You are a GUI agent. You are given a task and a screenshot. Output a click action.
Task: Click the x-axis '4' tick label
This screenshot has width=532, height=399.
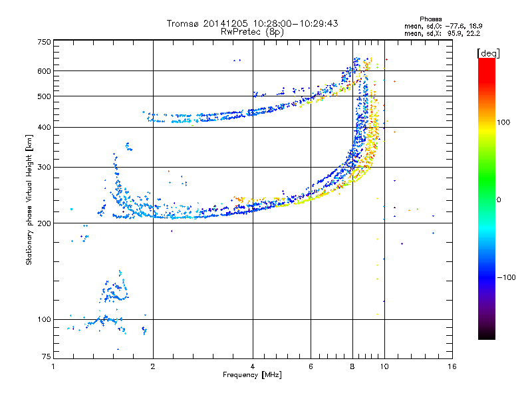click(x=253, y=366)
